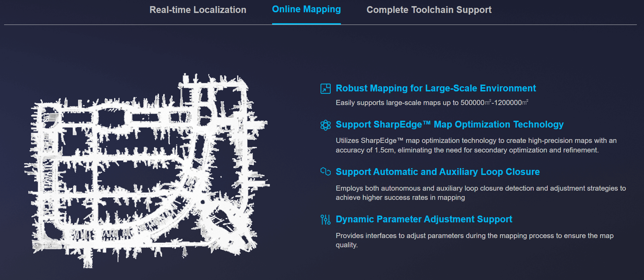Click the Support Automatic and Auxiliary Loop Closure heading
Screen dimensions: 644x280
(437, 172)
